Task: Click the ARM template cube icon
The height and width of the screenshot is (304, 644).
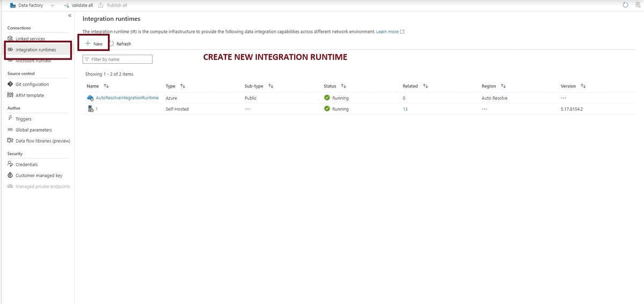Action: pos(10,95)
